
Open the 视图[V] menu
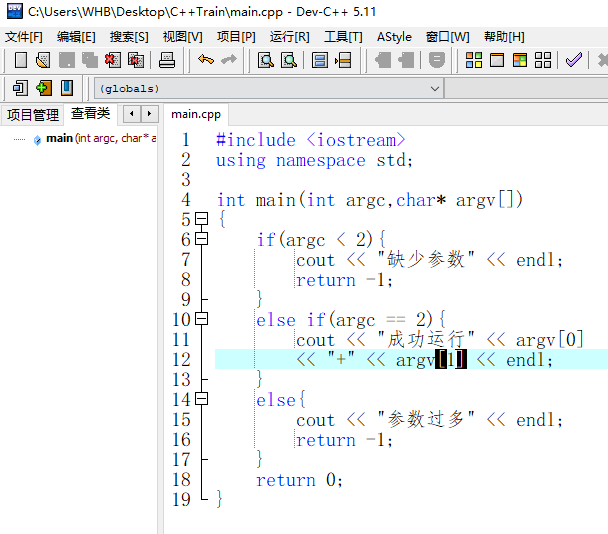pos(183,37)
